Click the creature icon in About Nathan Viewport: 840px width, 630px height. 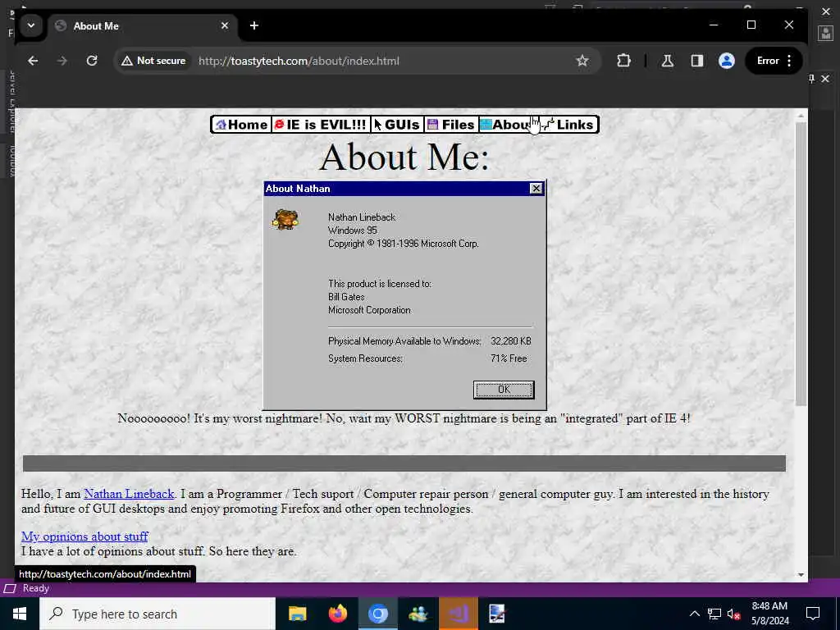285,220
